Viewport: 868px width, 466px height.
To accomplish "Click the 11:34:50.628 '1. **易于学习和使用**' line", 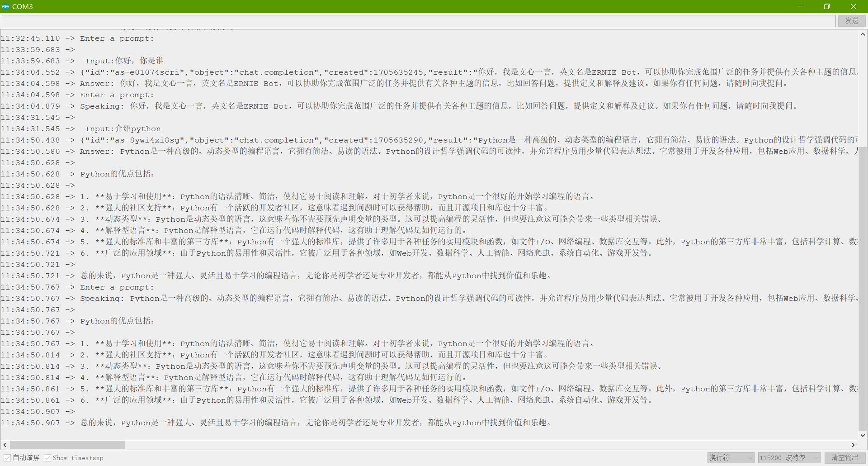I will [x=299, y=197].
